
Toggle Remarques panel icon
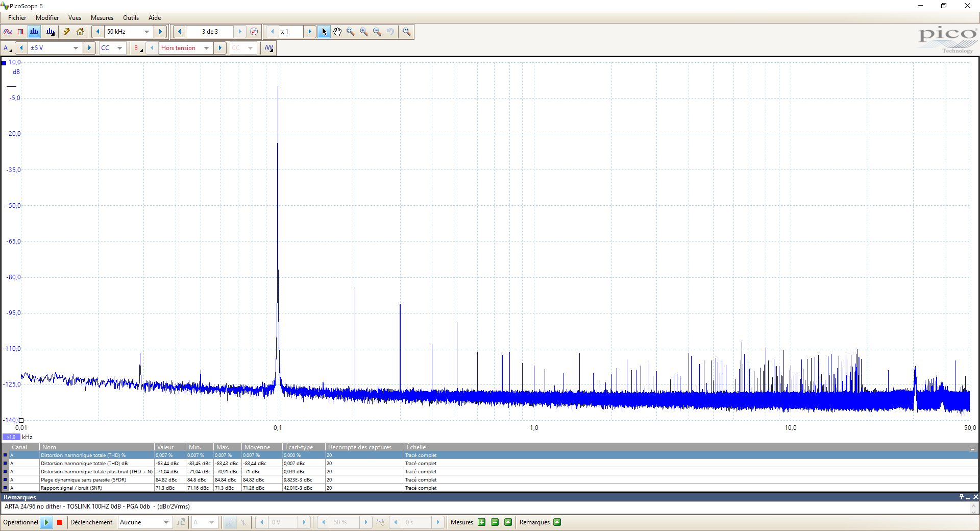[x=557, y=522]
